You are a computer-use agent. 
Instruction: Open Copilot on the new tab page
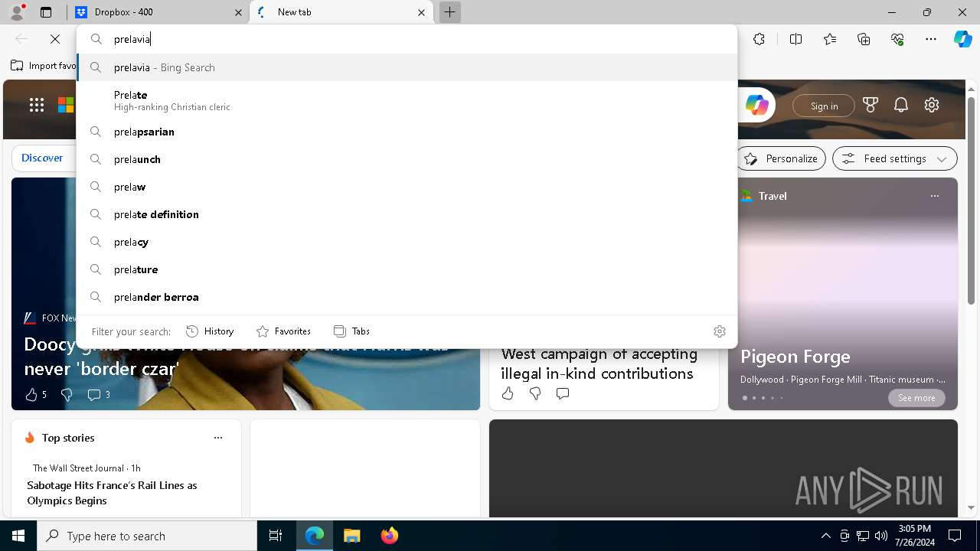point(756,106)
